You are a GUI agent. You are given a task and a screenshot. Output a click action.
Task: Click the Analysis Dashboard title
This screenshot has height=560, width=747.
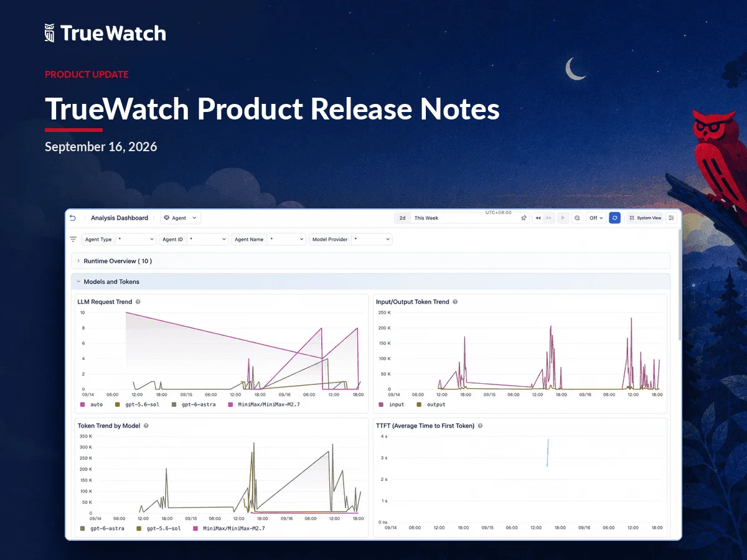click(x=120, y=218)
